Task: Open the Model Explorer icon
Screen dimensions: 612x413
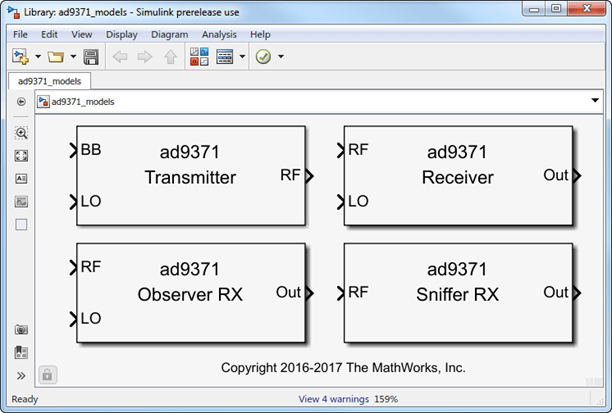Action: point(225,57)
